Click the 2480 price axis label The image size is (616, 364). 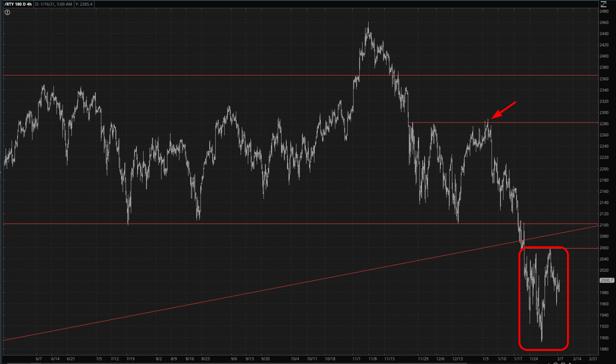[x=604, y=11]
